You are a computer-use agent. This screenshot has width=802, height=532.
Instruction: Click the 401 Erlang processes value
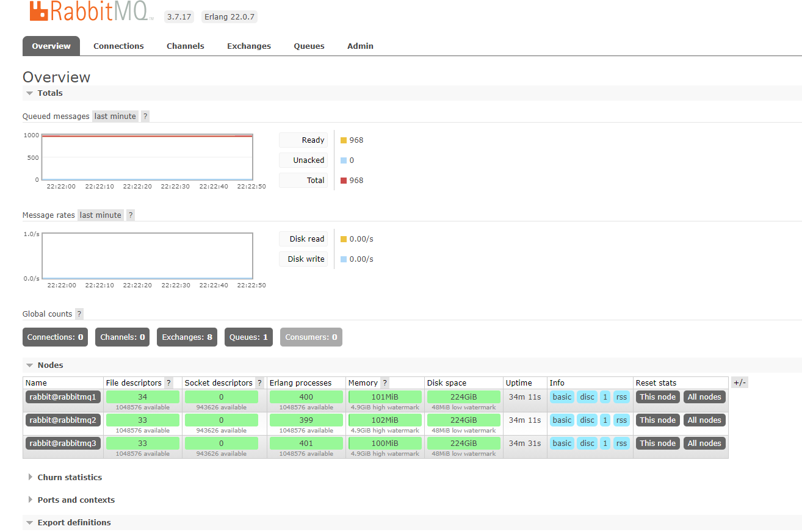[x=306, y=443]
